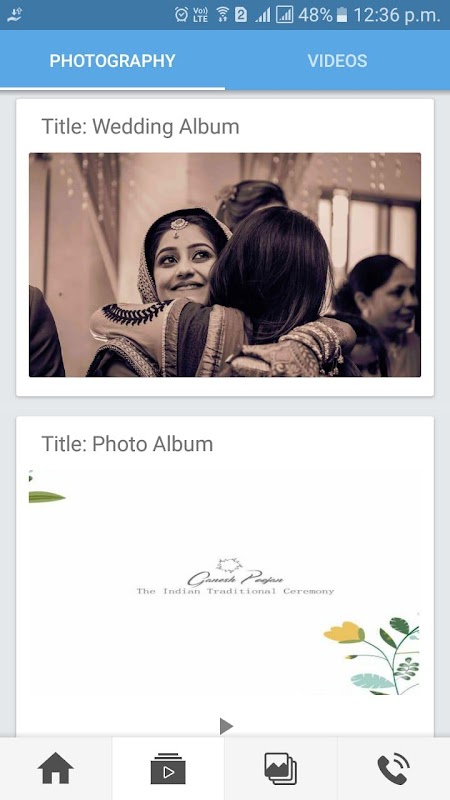The image size is (450, 800).
Task: Tap the Wi-Fi icon in status bar
Action: [222, 15]
